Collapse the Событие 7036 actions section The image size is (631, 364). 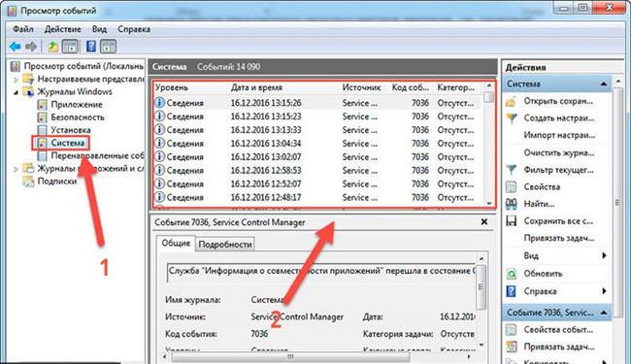click(x=604, y=313)
